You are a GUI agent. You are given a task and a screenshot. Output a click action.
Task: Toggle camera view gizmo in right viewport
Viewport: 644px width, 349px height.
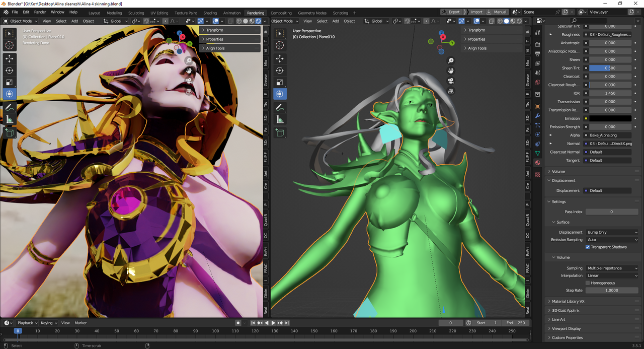click(451, 81)
